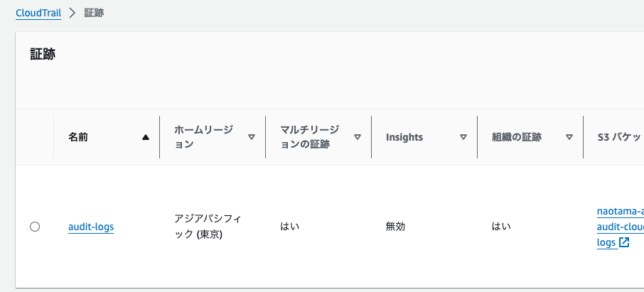Click the 名前 column header label
Viewport: 644px width, 292px height.
[x=78, y=137]
